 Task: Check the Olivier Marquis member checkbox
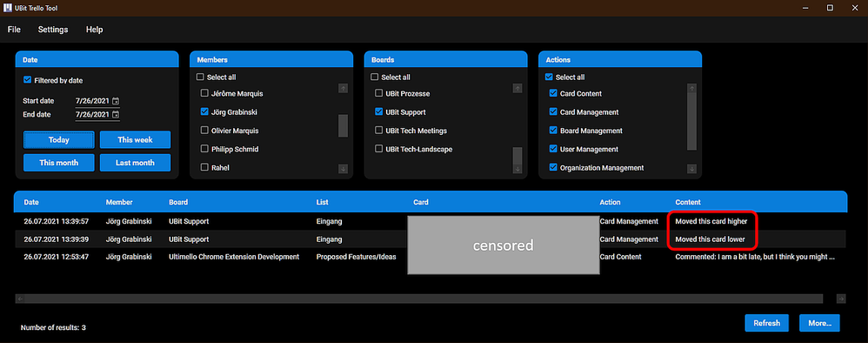pyautogui.click(x=204, y=131)
